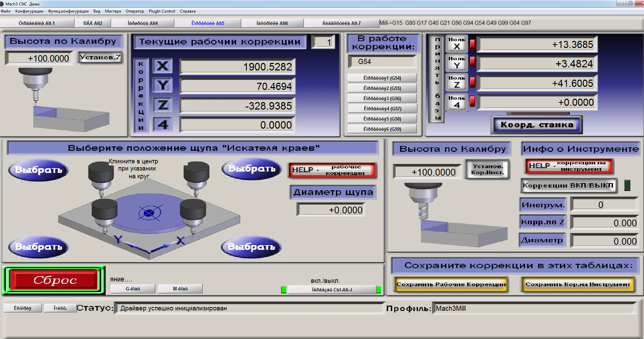Screen dimensions: 644x339
Task: Choose the top-left edge finder probe position
Action: (x=39, y=170)
